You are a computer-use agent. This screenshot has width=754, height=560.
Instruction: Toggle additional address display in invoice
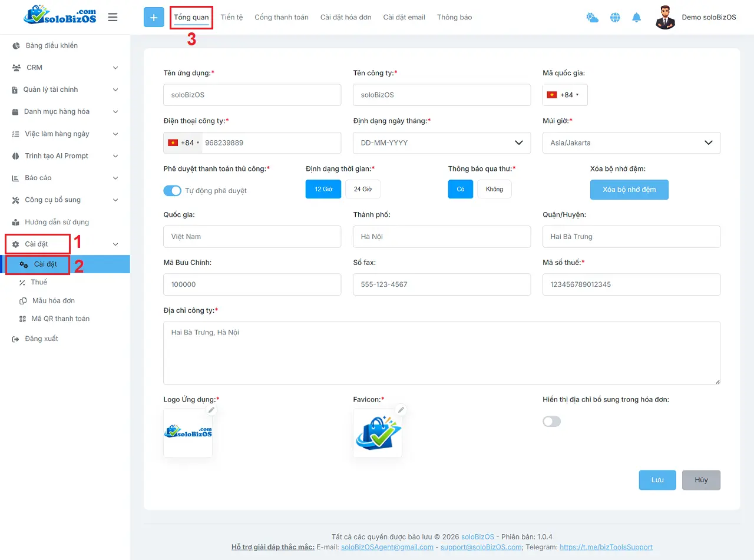point(552,422)
